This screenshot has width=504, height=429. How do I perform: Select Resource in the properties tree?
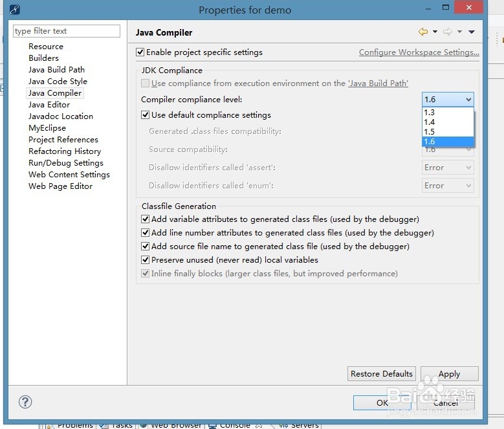click(46, 47)
